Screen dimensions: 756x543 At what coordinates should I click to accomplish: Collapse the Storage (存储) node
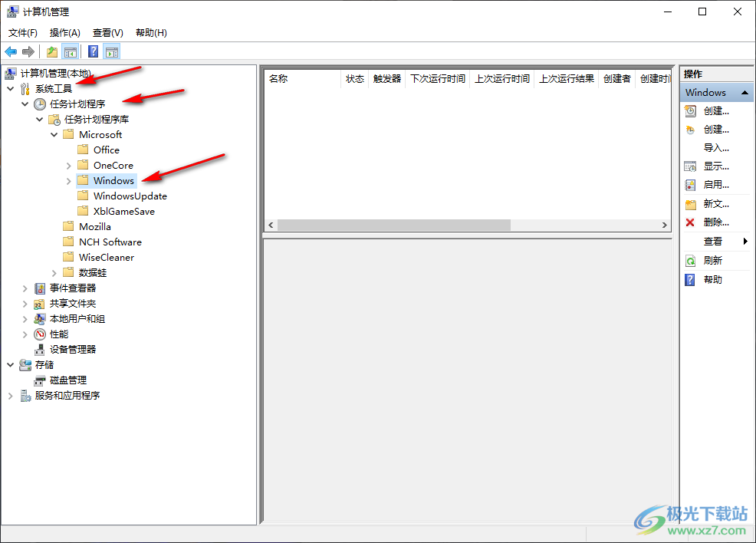click(11, 365)
